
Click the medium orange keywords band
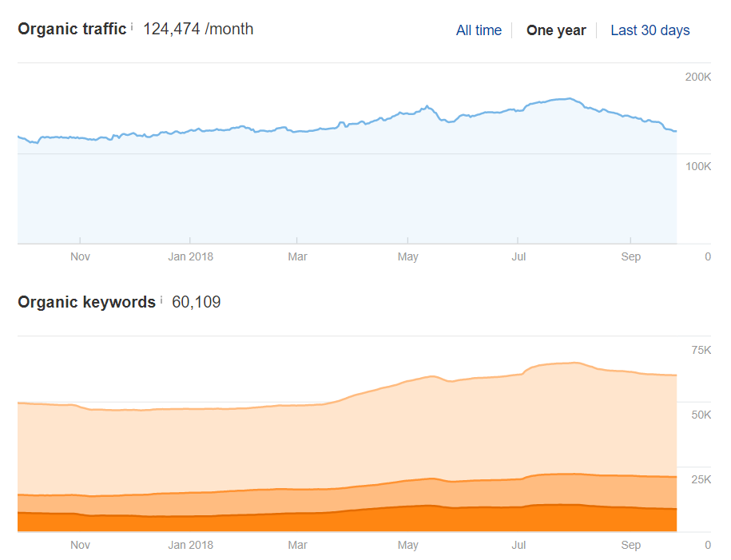coord(347,500)
